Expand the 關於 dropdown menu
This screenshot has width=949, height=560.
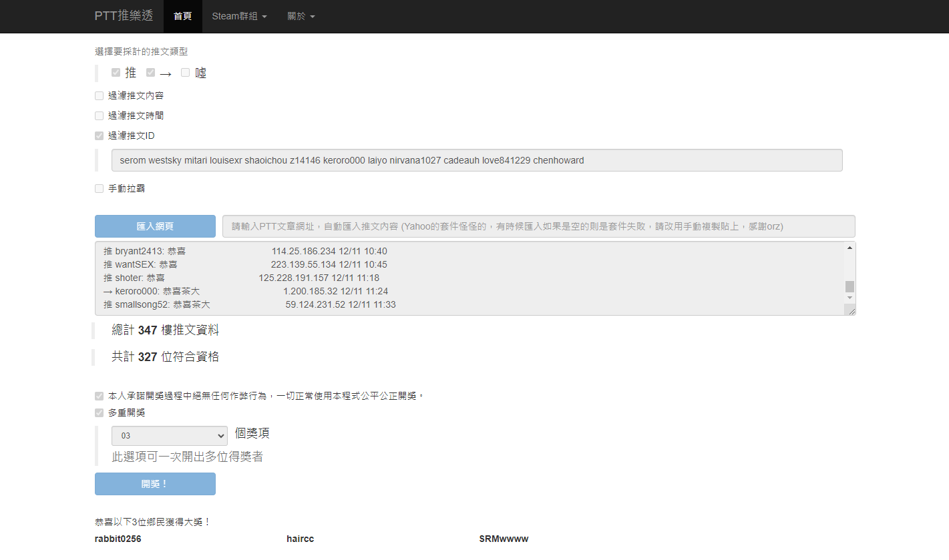coord(301,16)
